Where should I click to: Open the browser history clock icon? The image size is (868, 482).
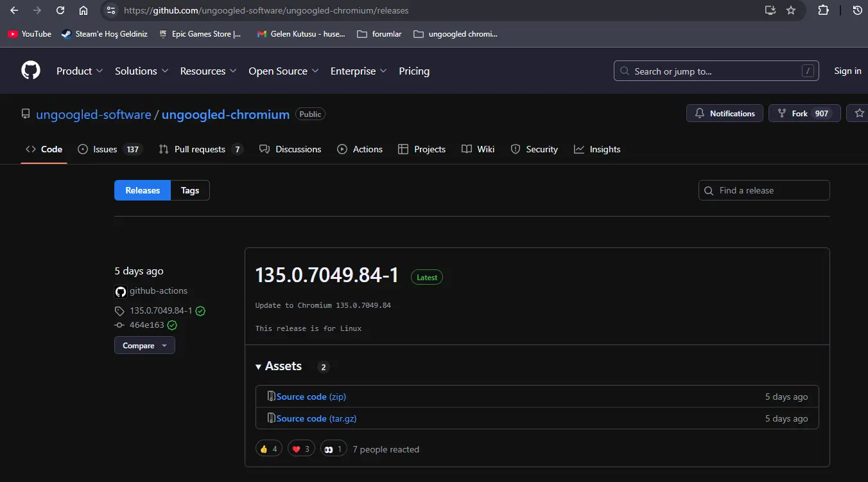tap(857, 10)
